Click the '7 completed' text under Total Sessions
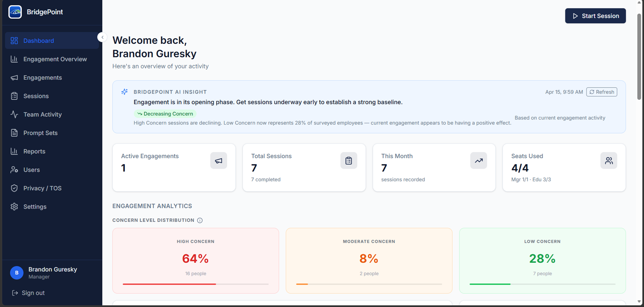This screenshot has width=644, height=307. click(x=266, y=180)
